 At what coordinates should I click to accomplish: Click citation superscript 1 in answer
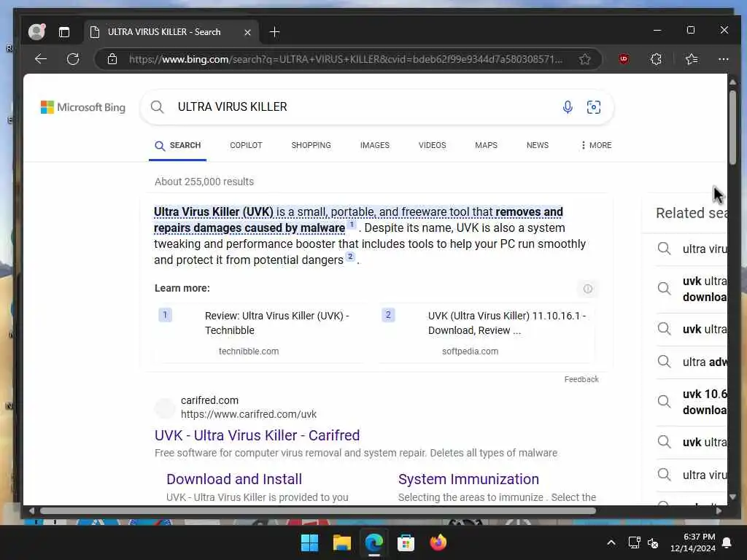pyautogui.click(x=352, y=225)
